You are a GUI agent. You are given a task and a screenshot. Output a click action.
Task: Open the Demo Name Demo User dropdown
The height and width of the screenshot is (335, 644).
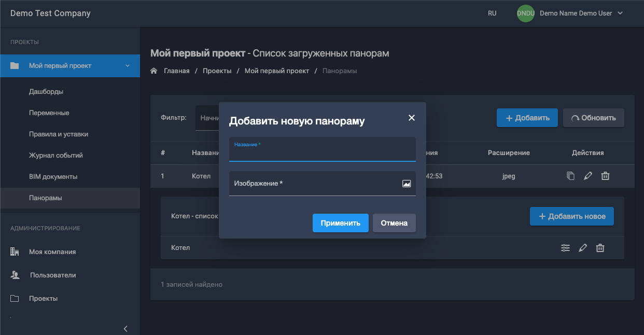[581, 13]
